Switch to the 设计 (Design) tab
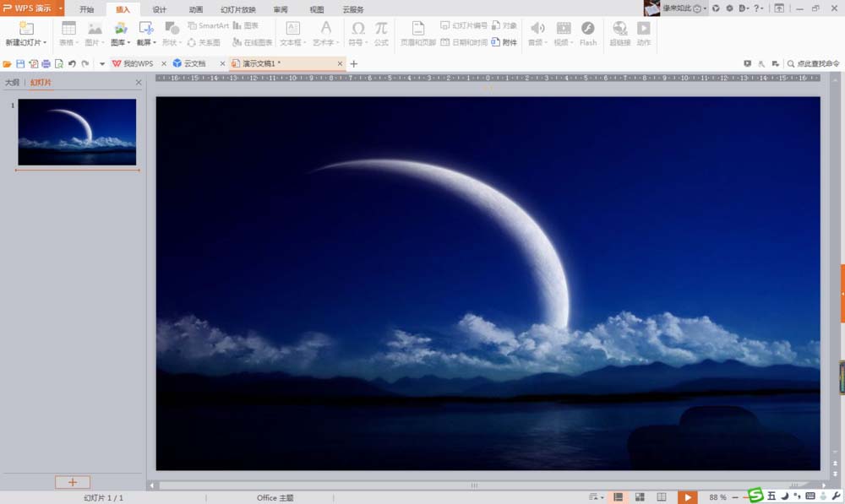This screenshot has width=845, height=504. (x=160, y=9)
